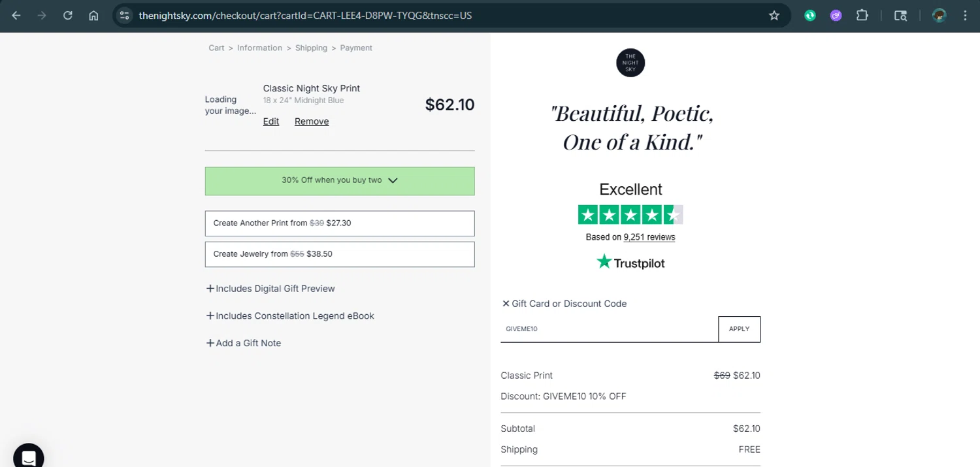Expand the 30% Off when you buy two banner
Screen dimensions: 980x467
pos(340,181)
